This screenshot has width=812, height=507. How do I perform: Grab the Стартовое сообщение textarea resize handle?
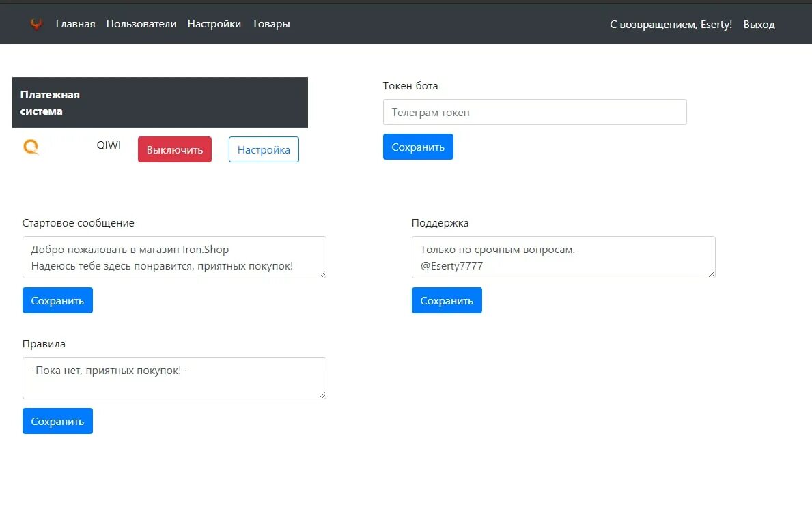pyautogui.click(x=322, y=274)
